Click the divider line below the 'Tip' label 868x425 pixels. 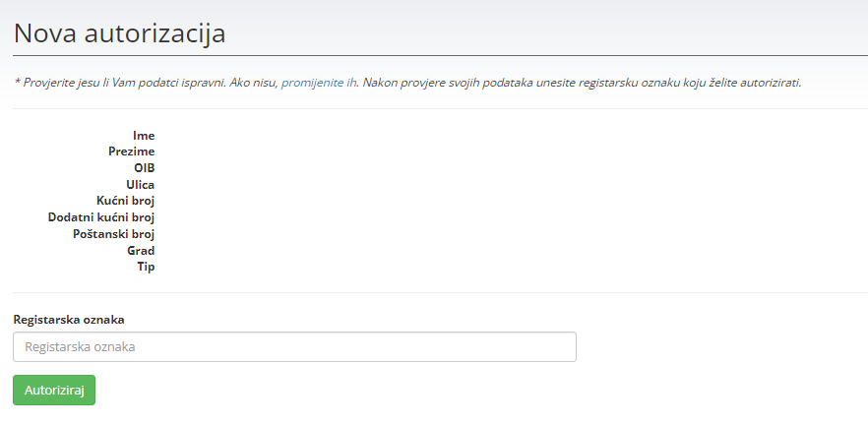[434, 292]
